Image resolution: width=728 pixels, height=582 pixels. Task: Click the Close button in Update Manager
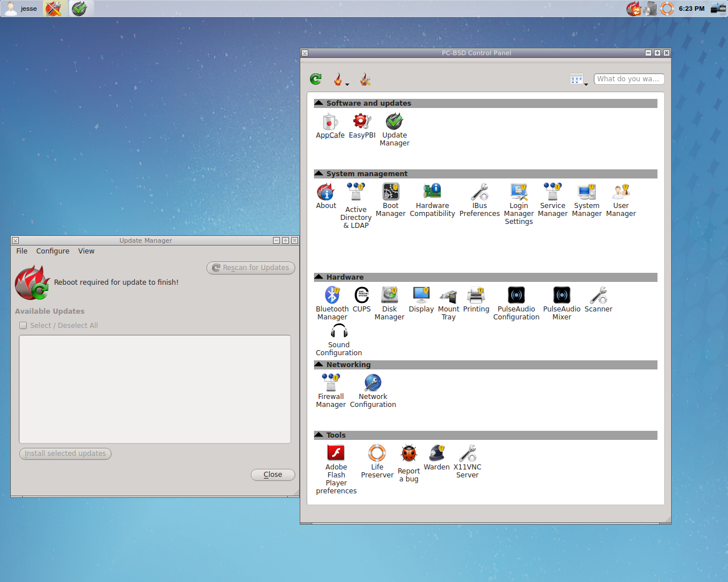(x=272, y=475)
